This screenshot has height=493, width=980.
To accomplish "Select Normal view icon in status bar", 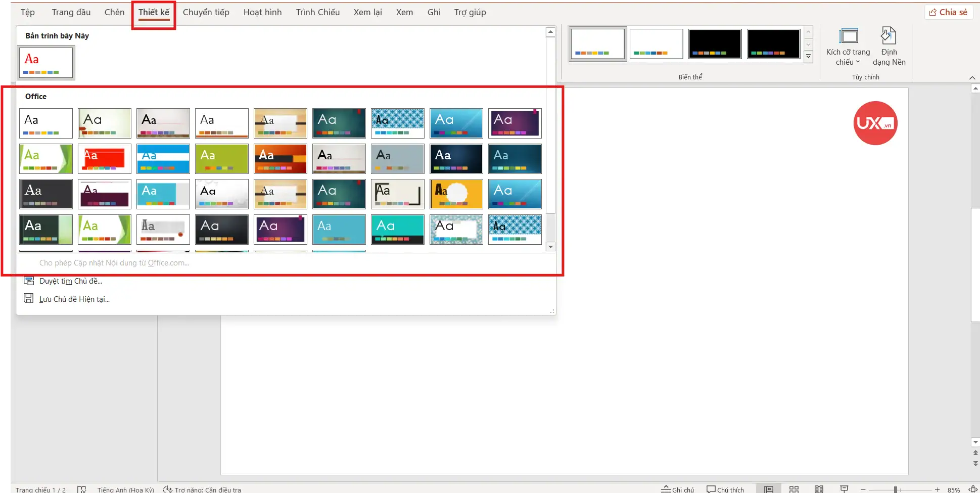I will [769, 489].
